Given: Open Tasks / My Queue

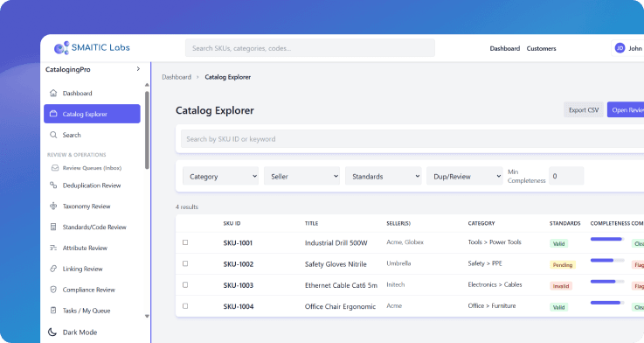Looking at the screenshot, I should coord(92,311).
